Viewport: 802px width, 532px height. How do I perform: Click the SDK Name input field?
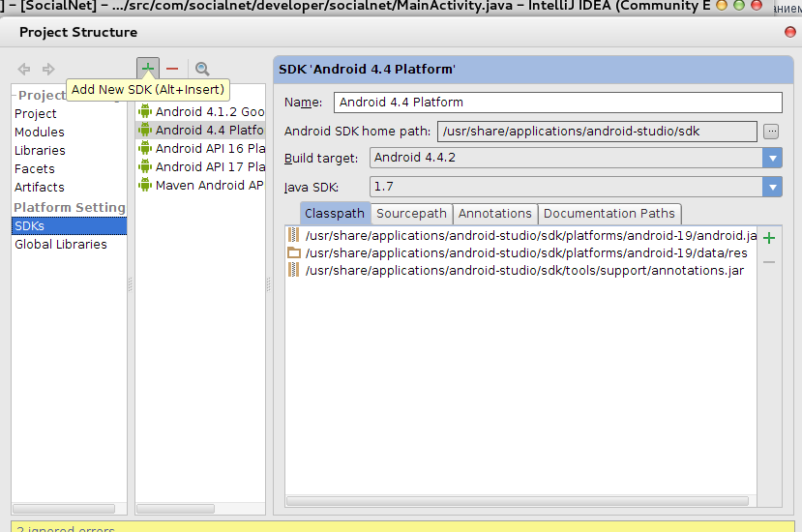pyautogui.click(x=557, y=103)
